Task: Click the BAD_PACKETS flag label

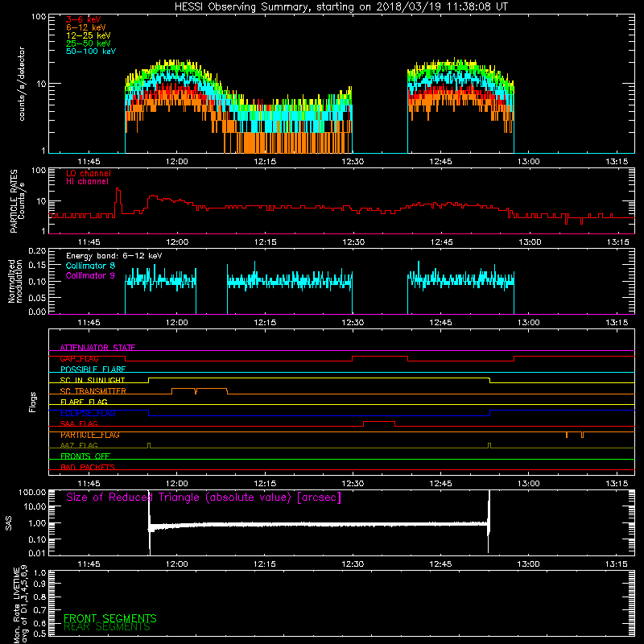Action: [x=88, y=468]
